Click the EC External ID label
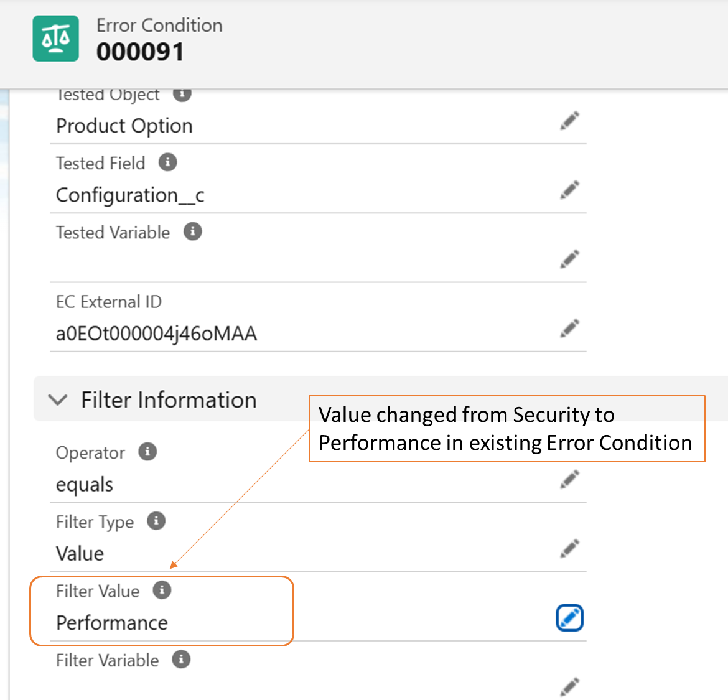 109,302
